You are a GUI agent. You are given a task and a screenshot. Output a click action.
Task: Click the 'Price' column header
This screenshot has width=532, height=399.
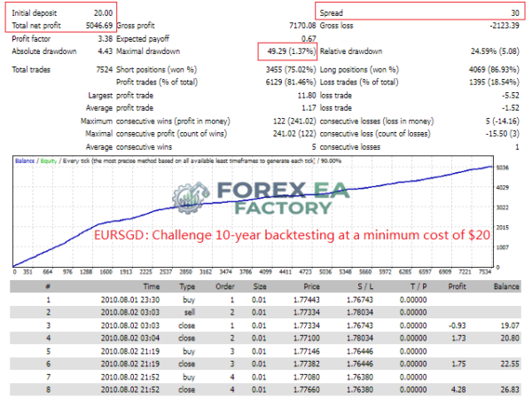pyautogui.click(x=311, y=286)
